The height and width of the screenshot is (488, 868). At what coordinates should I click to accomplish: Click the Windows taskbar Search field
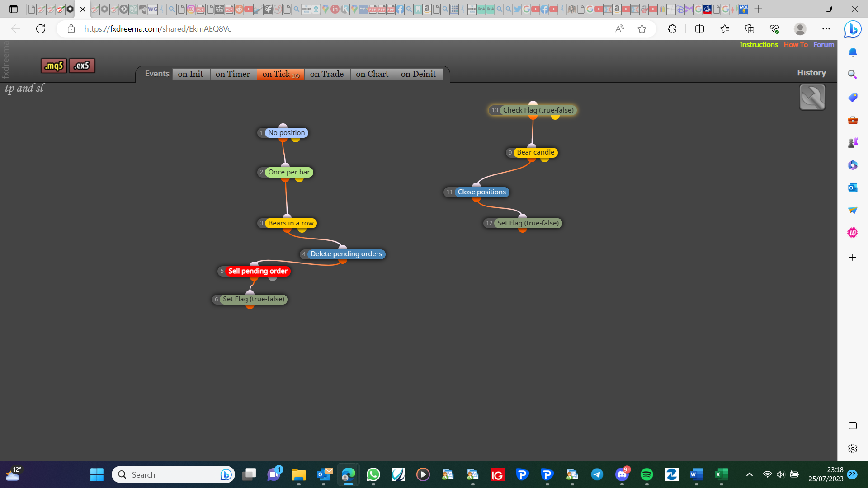pos(174,474)
